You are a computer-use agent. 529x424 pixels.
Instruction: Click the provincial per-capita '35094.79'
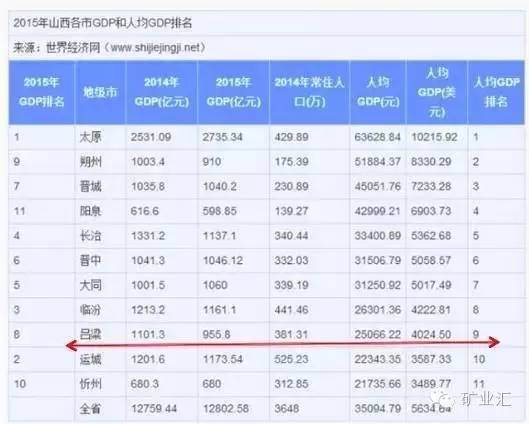[x=378, y=409]
